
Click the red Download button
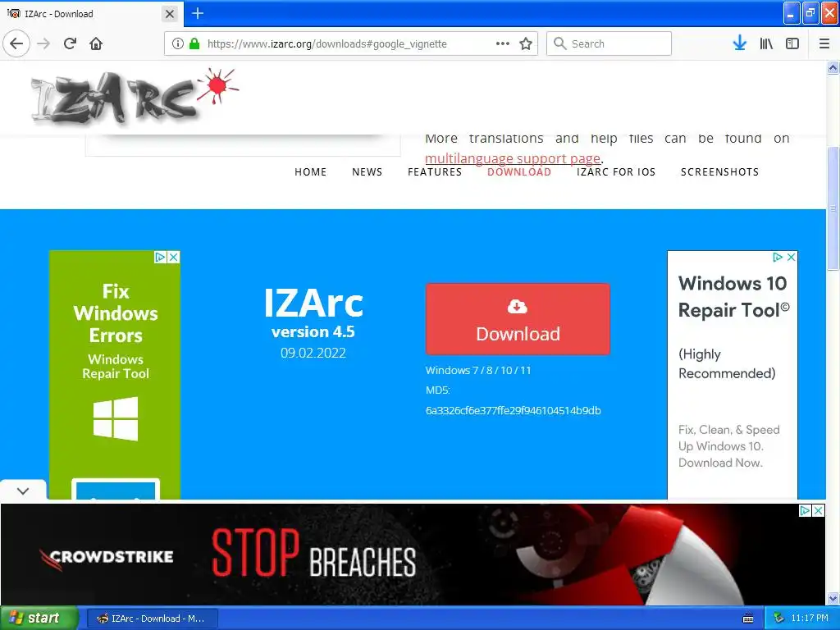(x=518, y=319)
